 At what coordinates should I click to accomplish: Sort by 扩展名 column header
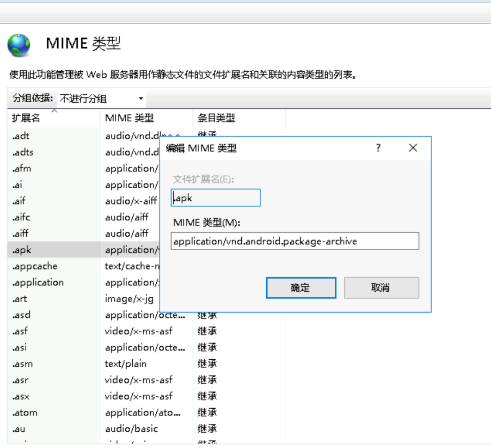pos(26,118)
